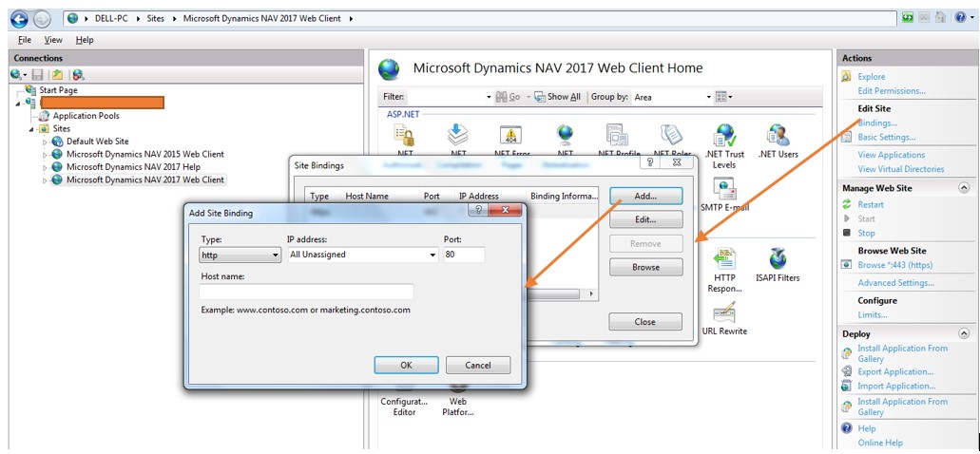
Task: Click the folder-up icon in Connections toolbar
Action: click(57, 75)
